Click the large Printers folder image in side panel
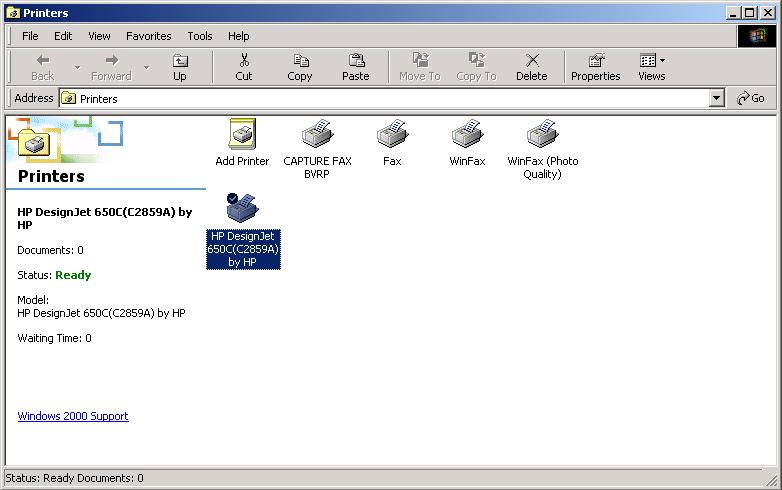 (x=34, y=144)
